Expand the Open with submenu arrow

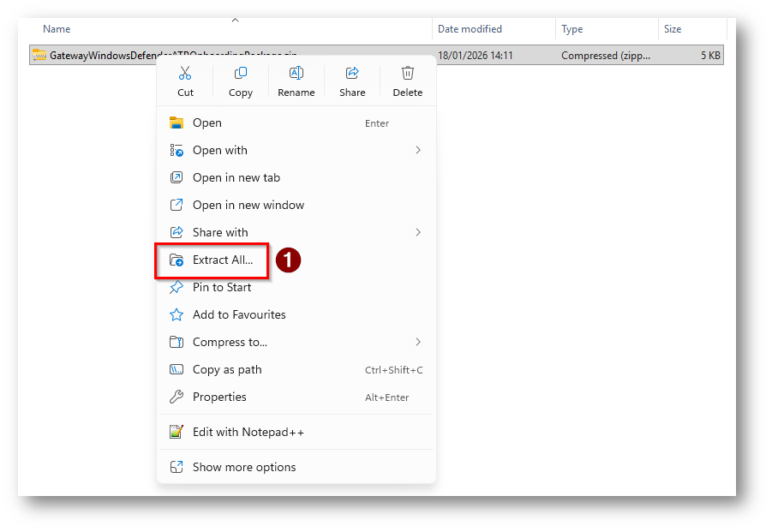pos(418,151)
